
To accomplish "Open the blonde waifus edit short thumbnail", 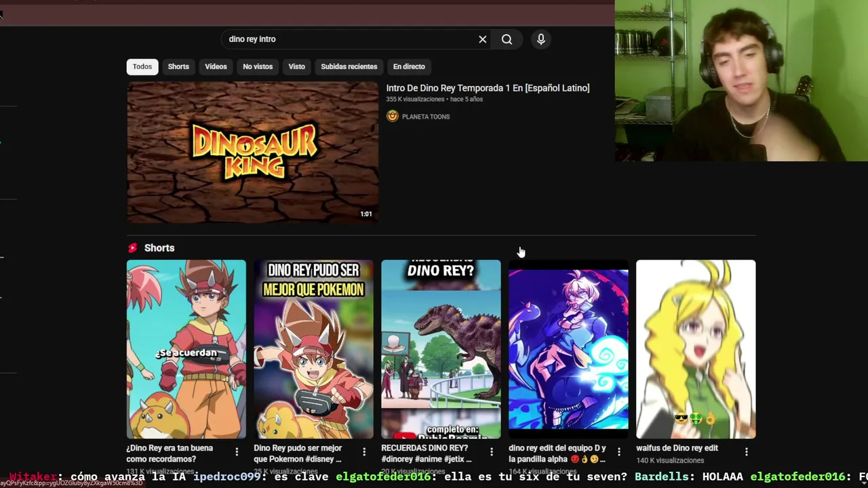I will 696,349.
